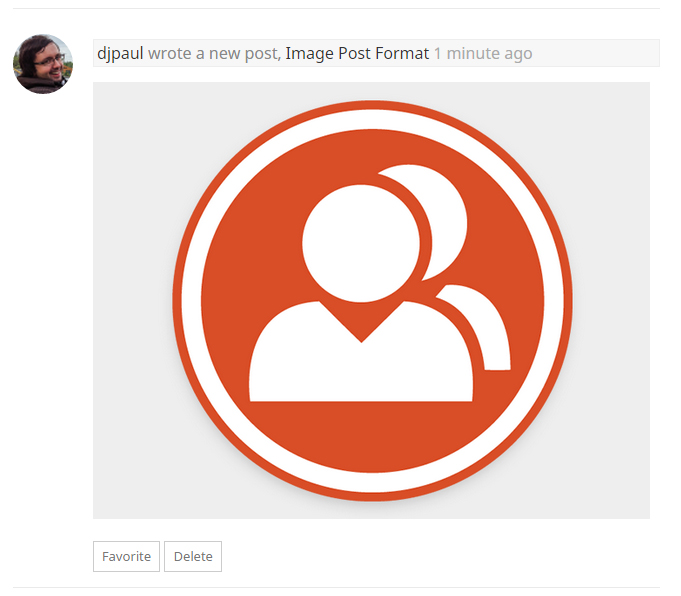Click the word "Format" in the post title
The width and height of the screenshot is (681, 596).
[402, 53]
